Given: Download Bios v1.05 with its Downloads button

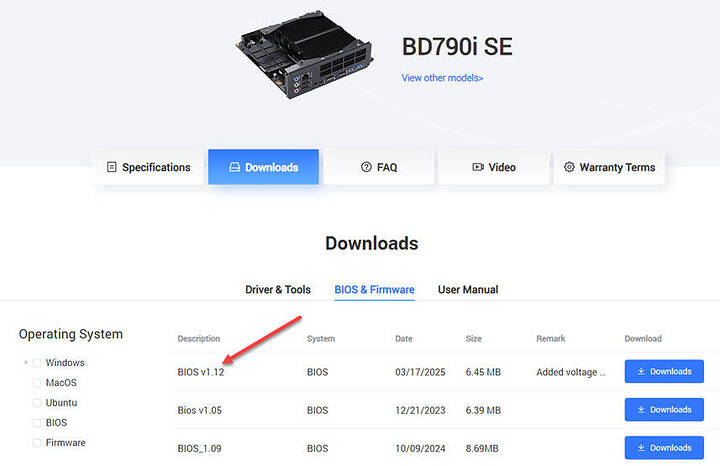Looking at the screenshot, I should pos(664,410).
